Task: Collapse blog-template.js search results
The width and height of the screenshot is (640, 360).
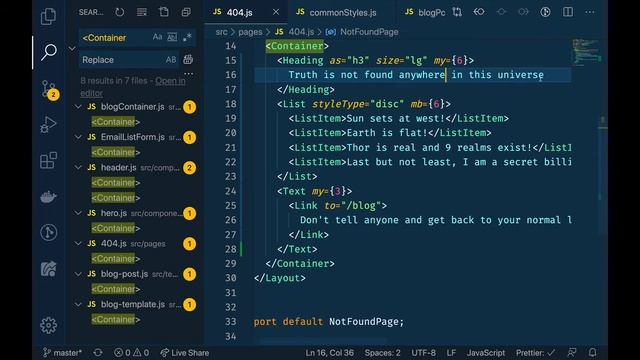Action: click(x=78, y=304)
